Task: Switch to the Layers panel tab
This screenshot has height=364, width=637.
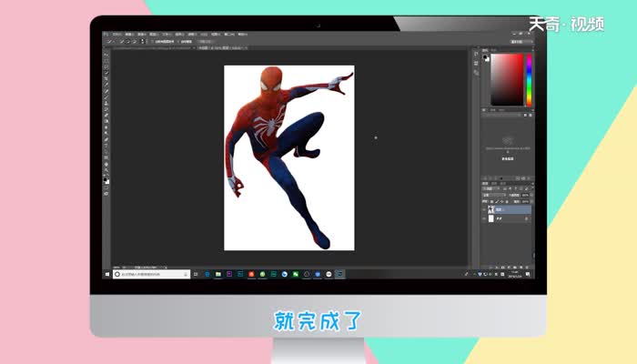Action: (485, 184)
